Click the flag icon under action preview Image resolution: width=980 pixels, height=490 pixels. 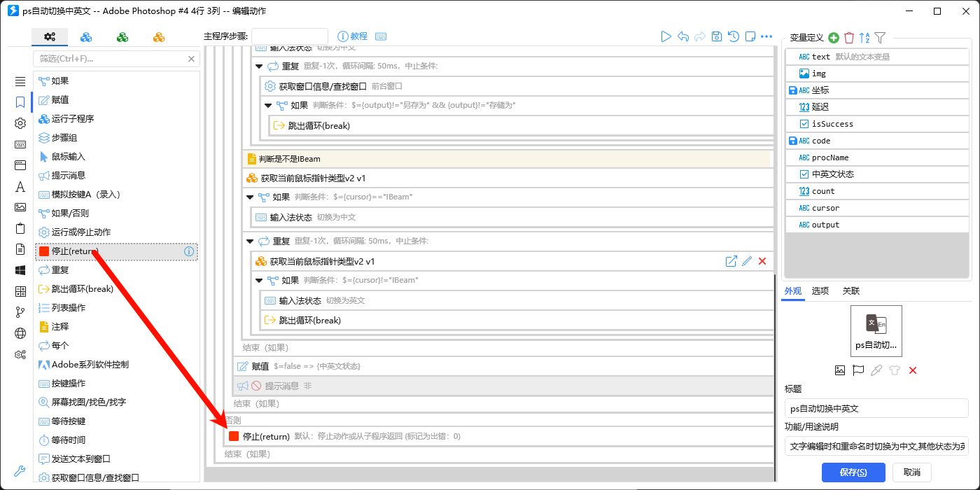[x=858, y=370]
